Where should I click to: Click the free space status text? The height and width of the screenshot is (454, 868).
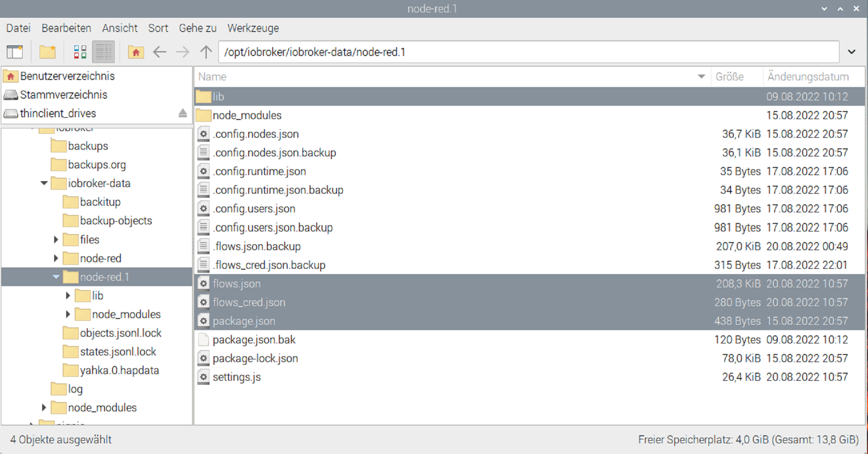click(748, 439)
